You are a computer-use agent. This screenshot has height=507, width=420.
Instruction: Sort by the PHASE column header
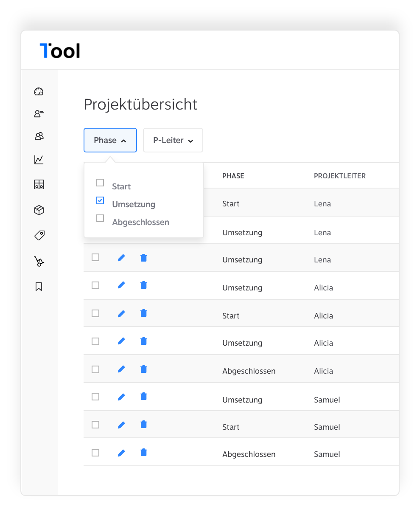point(233,176)
